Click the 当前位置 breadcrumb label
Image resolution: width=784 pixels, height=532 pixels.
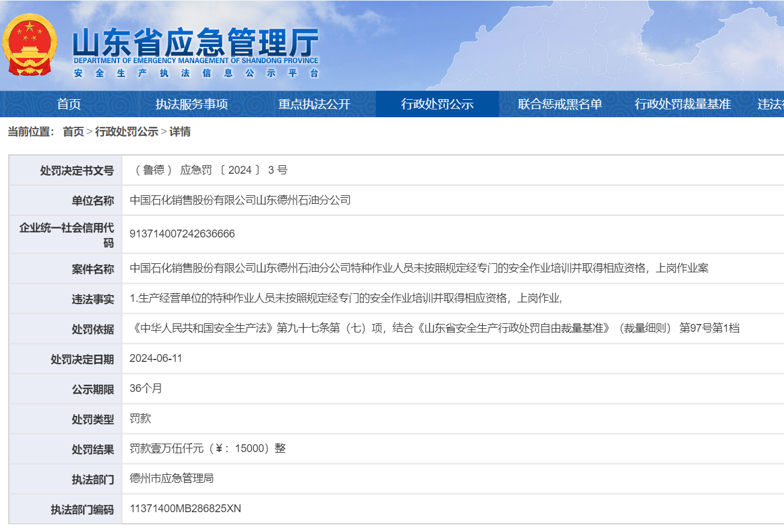[x=31, y=132]
